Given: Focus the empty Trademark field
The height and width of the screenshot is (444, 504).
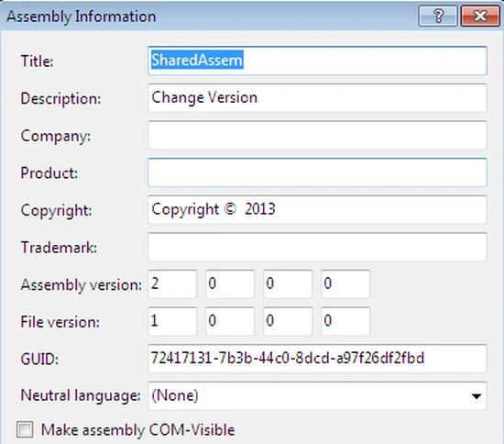Looking at the screenshot, I should coord(317,247).
